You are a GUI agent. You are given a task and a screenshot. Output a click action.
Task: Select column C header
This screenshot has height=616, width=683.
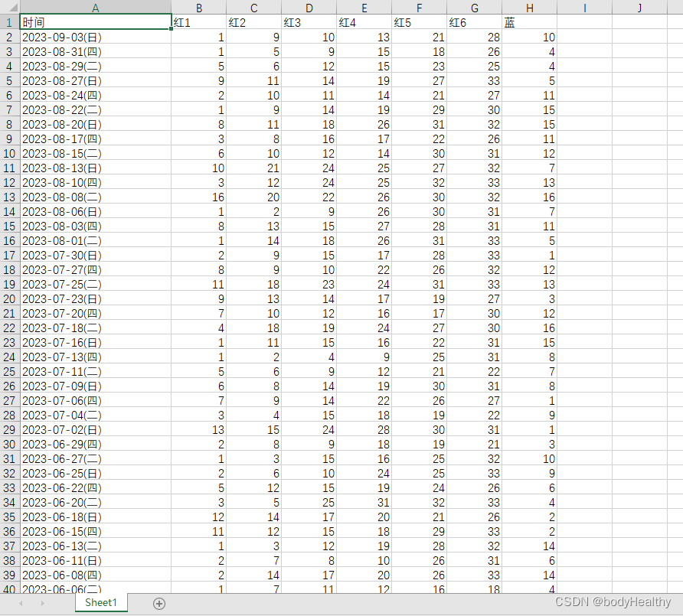tap(254, 8)
